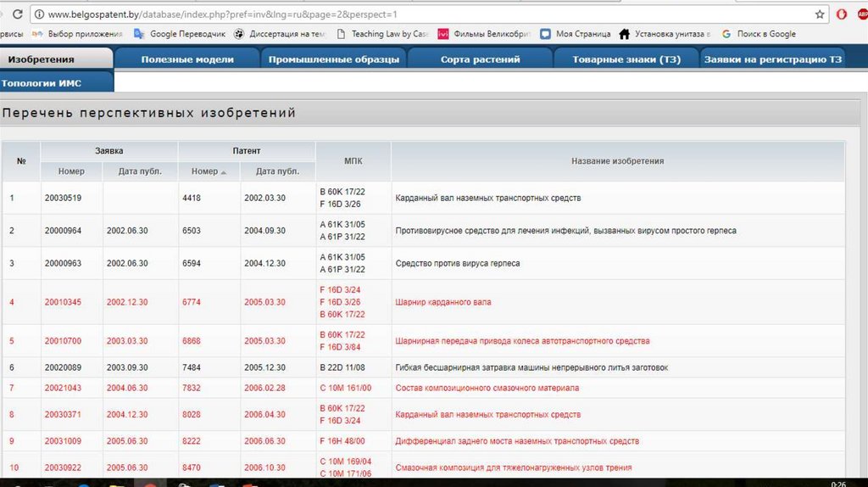The height and width of the screenshot is (487, 868).
Task: Sort by application Дата публ. header
Action: pos(140,171)
